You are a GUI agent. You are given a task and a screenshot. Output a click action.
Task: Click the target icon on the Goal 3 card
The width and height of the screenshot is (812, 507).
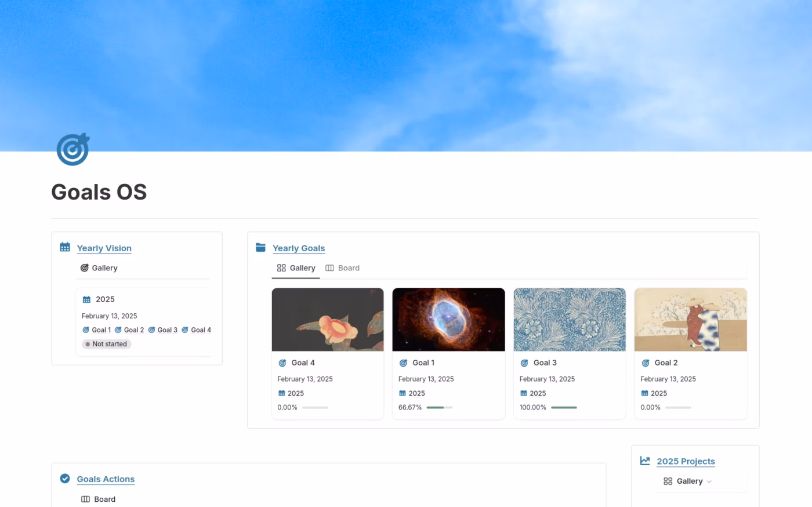pyautogui.click(x=524, y=363)
